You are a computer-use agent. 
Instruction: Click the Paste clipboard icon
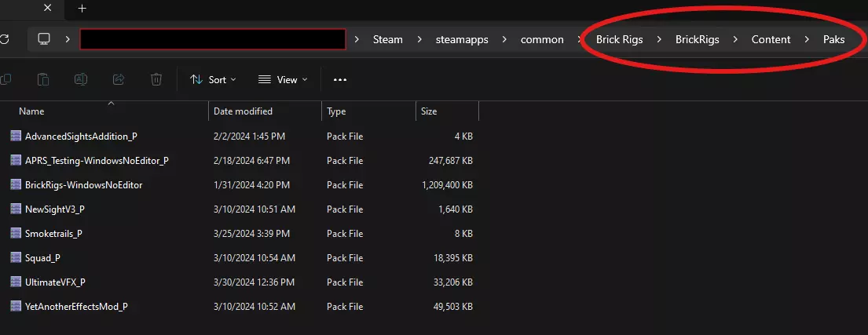(x=44, y=79)
